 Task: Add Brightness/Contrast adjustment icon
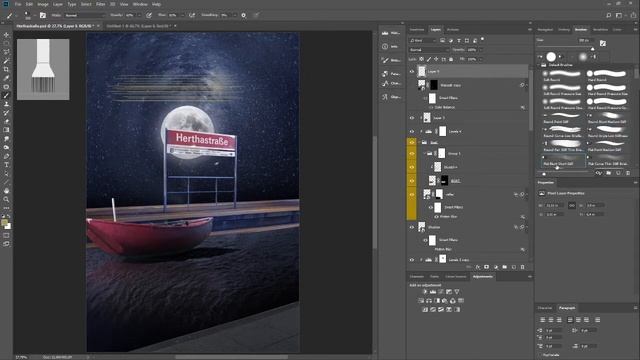[425, 292]
